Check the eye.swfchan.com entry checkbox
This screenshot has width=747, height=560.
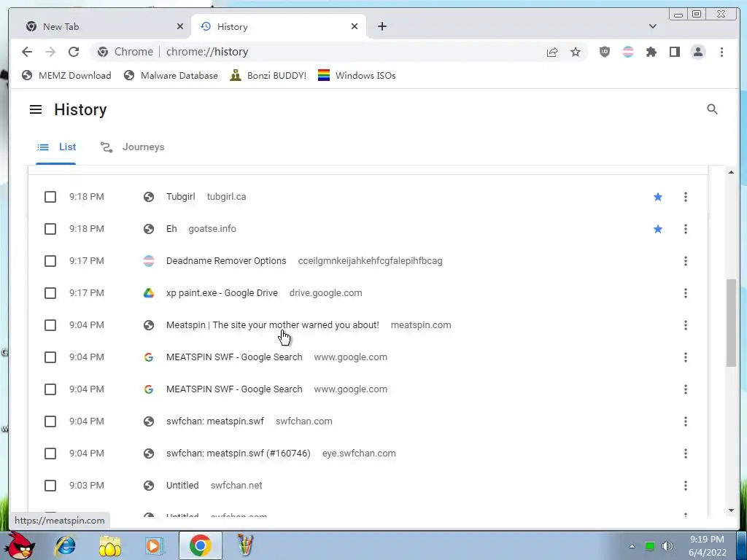click(50, 454)
